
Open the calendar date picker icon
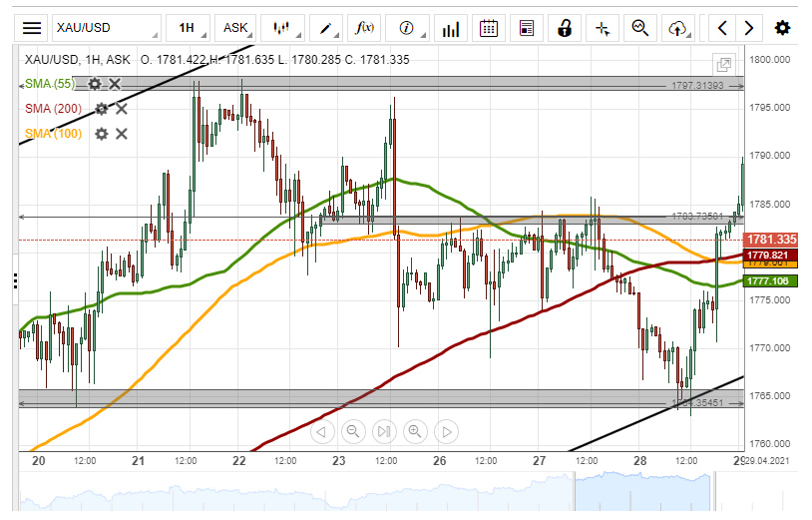click(x=489, y=28)
